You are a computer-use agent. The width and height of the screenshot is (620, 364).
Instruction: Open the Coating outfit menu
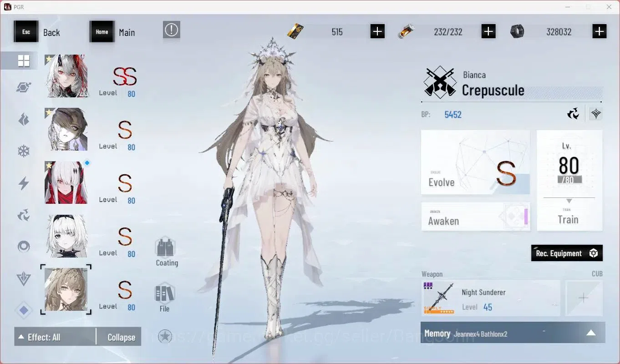[166, 252]
